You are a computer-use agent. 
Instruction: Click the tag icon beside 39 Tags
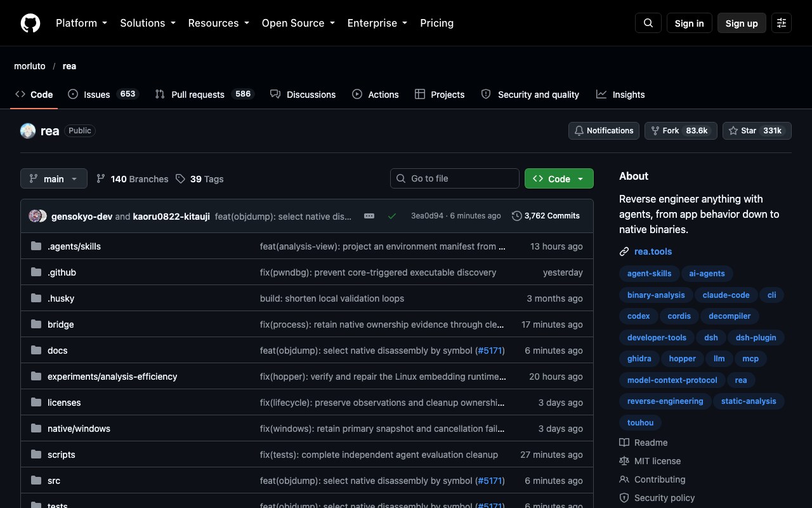(x=180, y=179)
